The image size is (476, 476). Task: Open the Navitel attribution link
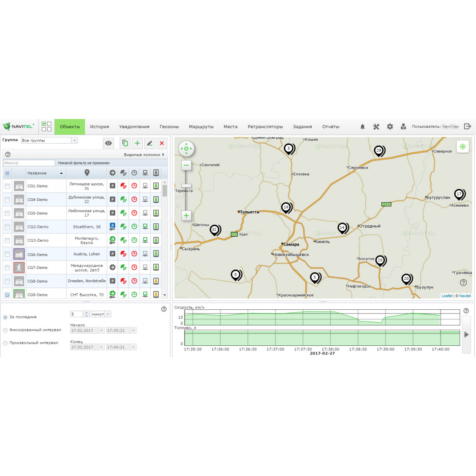(x=465, y=296)
